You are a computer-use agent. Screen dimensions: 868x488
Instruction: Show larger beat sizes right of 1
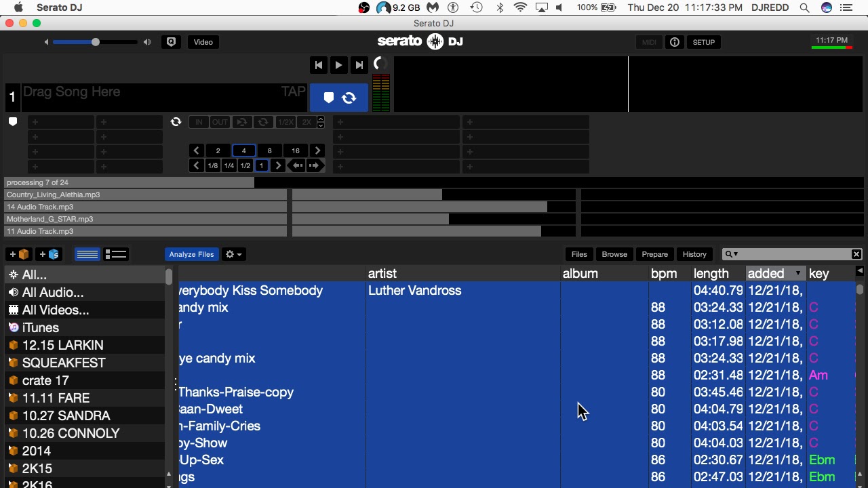point(278,165)
